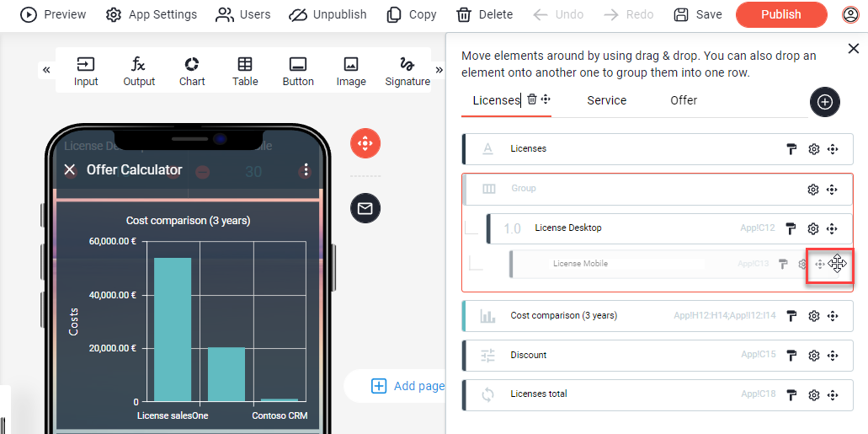Screen dimensions: 868x434
Task: Select the Table element type
Action: tap(245, 72)
